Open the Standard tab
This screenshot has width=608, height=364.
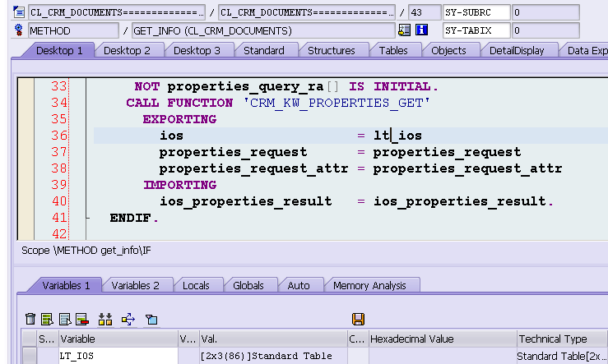pos(263,51)
